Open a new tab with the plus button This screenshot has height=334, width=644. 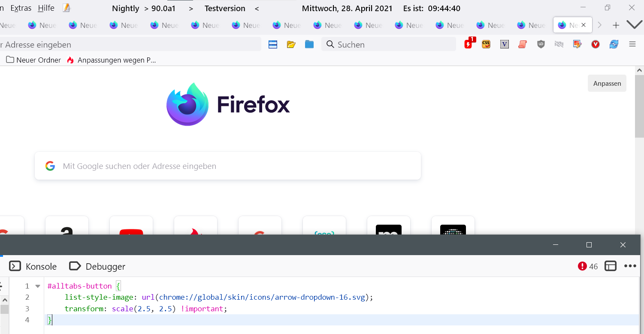point(616,25)
